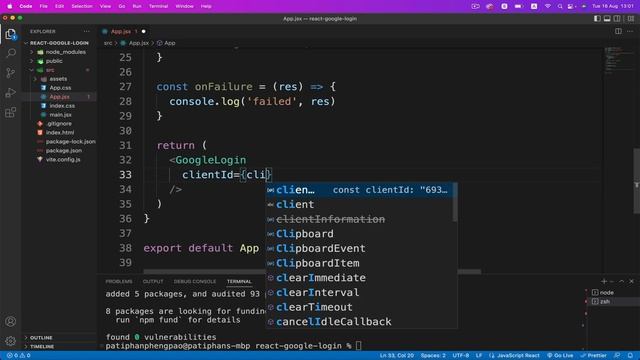Split the editor right
The image size is (640, 360).
click(618, 31)
